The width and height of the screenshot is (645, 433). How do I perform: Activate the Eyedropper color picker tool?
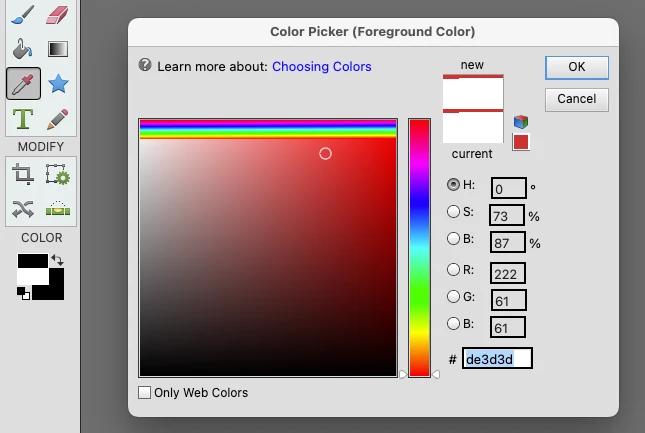click(x=23, y=83)
